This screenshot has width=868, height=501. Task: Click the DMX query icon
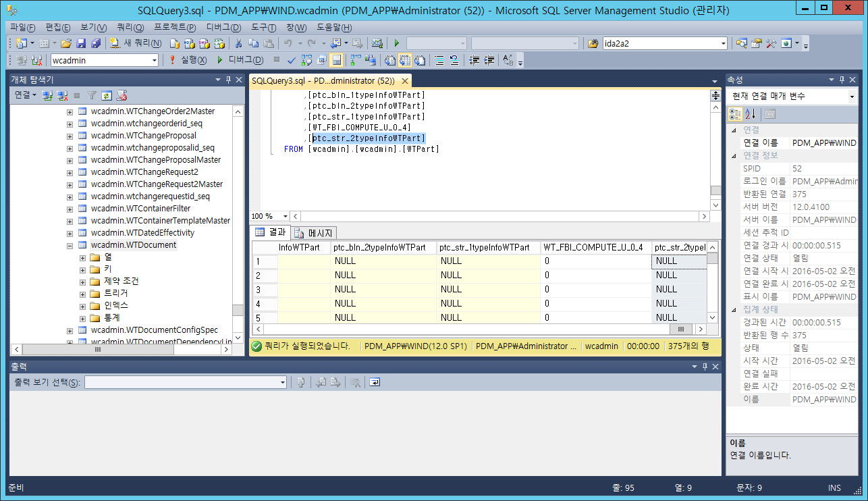coord(204,43)
